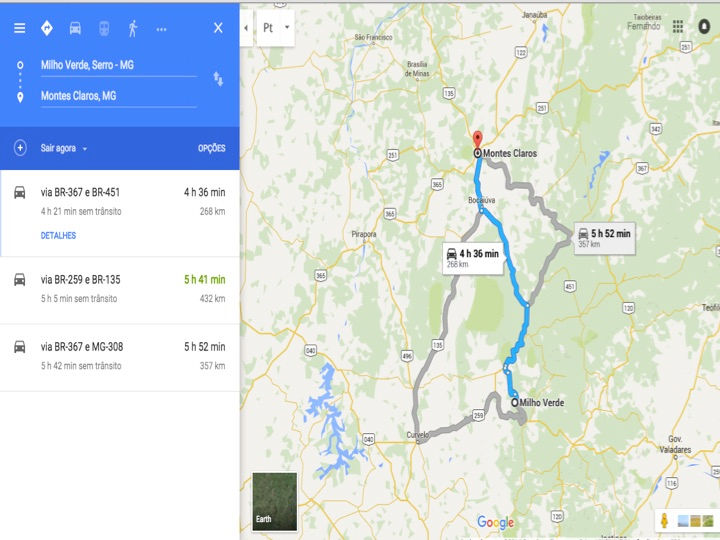Open more travel modes ellipsis
This screenshot has height=540, width=720.
coord(161,29)
